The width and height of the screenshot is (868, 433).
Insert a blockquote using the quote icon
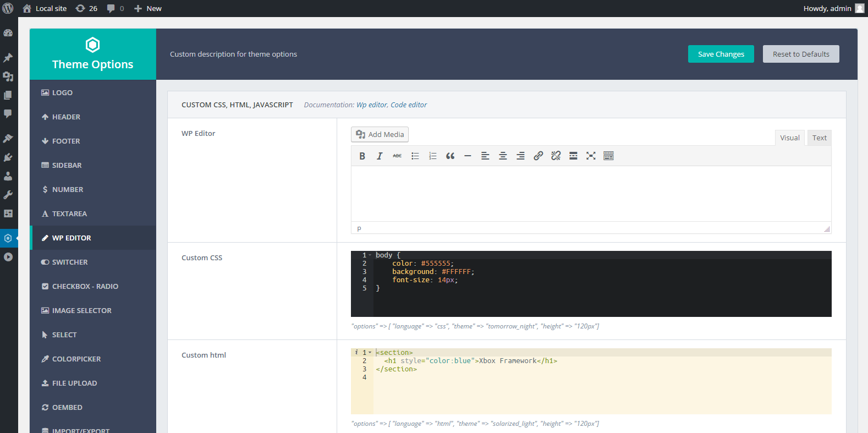tap(450, 156)
